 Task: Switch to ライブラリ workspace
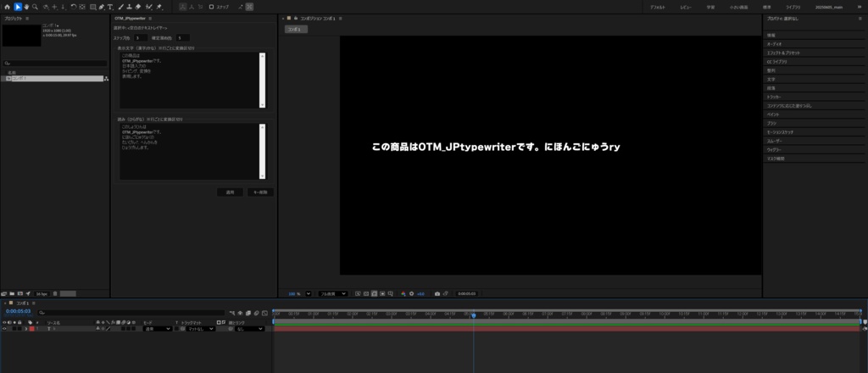tap(793, 7)
